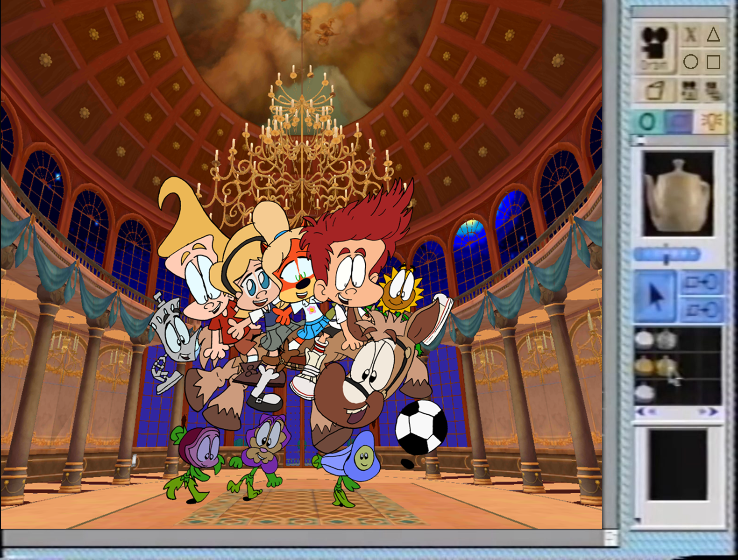Pick the second gold teapot thumbnail

click(x=666, y=366)
